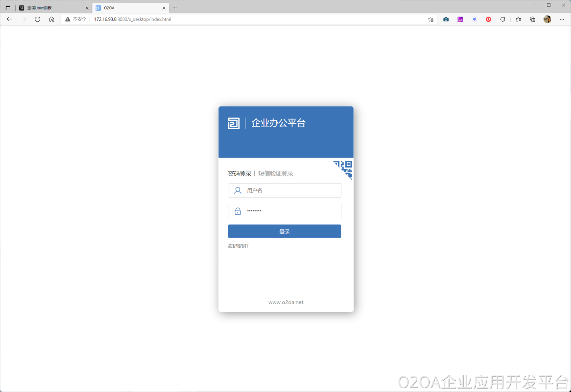
Task: Reload the page with the refresh button
Action: (37, 19)
